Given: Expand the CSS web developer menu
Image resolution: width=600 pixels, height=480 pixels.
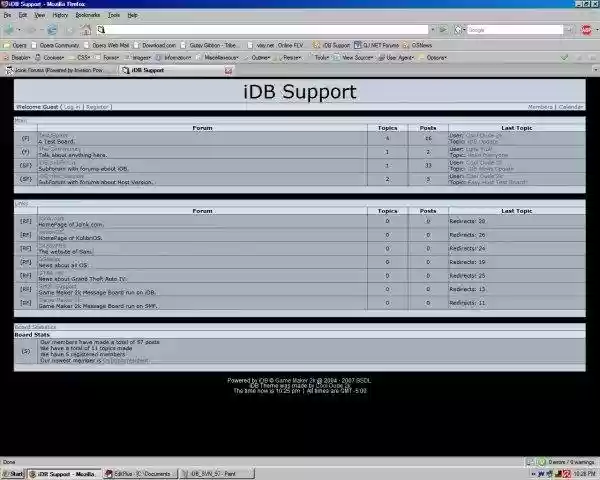Looking at the screenshot, I should pos(80,57).
